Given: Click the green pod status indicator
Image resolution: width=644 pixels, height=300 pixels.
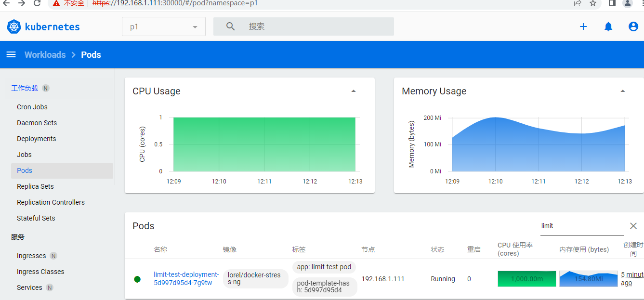Looking at the screenshot, I should [x=137, y=279].
